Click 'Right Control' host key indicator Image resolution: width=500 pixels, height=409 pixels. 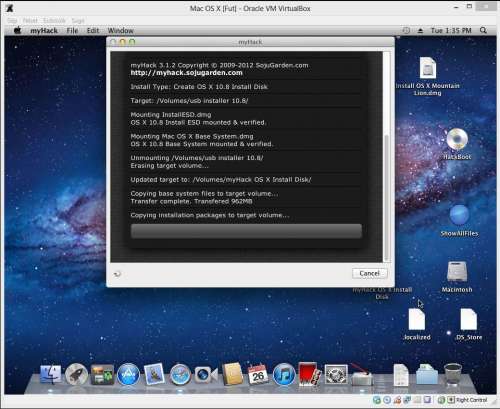(471, 400)
